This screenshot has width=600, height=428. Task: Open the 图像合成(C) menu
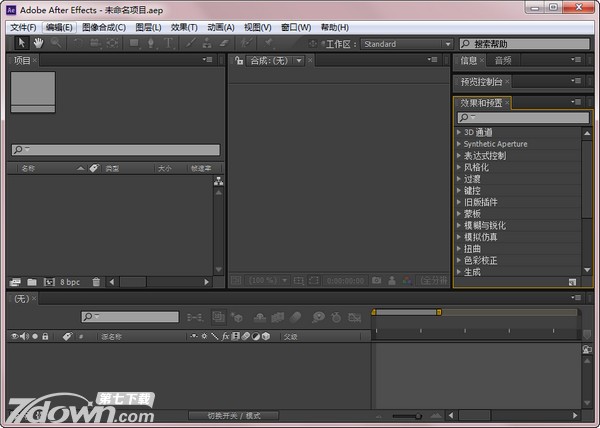pos(104,27)
